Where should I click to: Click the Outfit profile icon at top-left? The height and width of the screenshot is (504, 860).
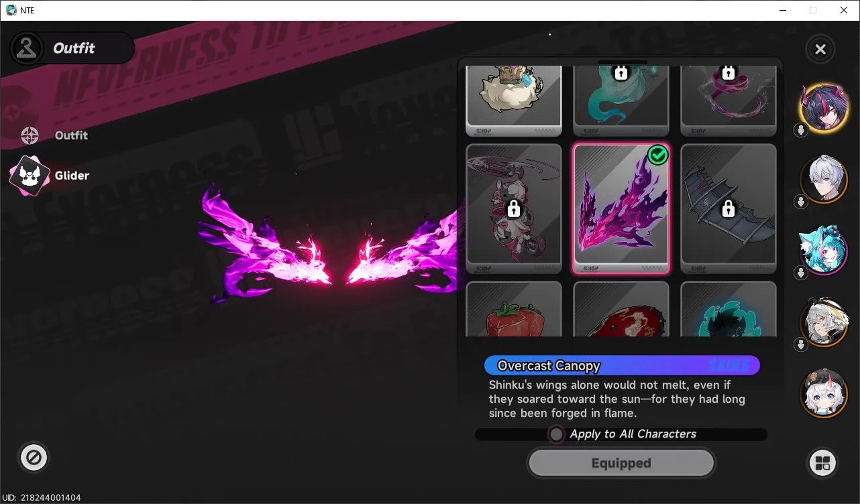coord(27,48)
